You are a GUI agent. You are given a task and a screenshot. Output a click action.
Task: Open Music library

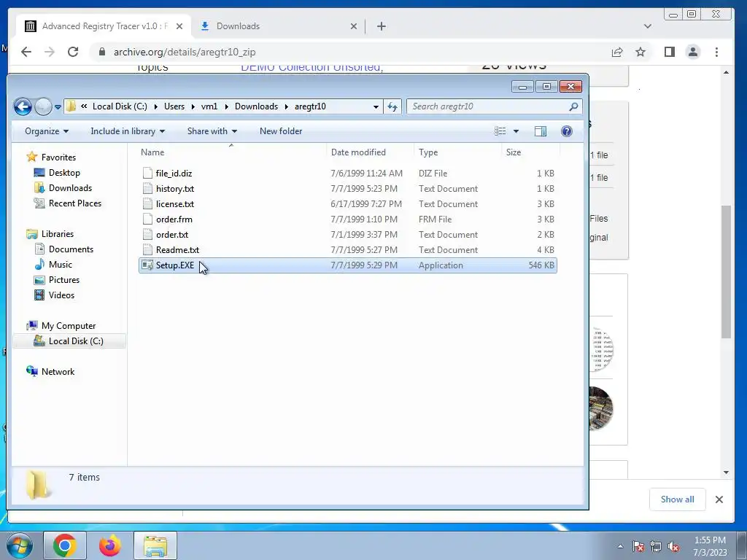[60, 264]
